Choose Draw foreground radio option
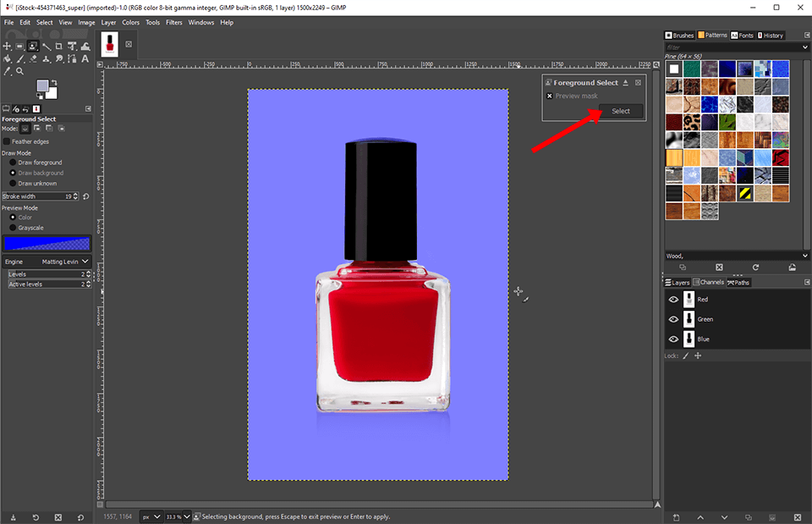 [x=13, y=163]
